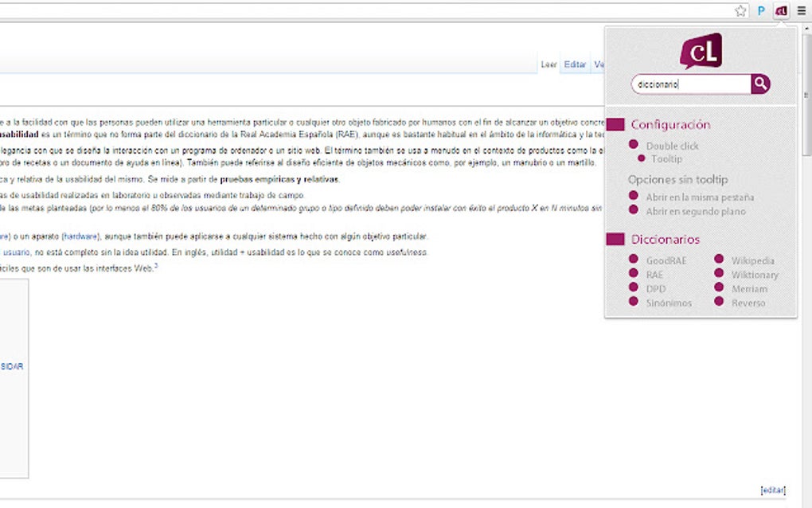
Task: Click into the diccionario search field
Action: click(x=691, y=84)
